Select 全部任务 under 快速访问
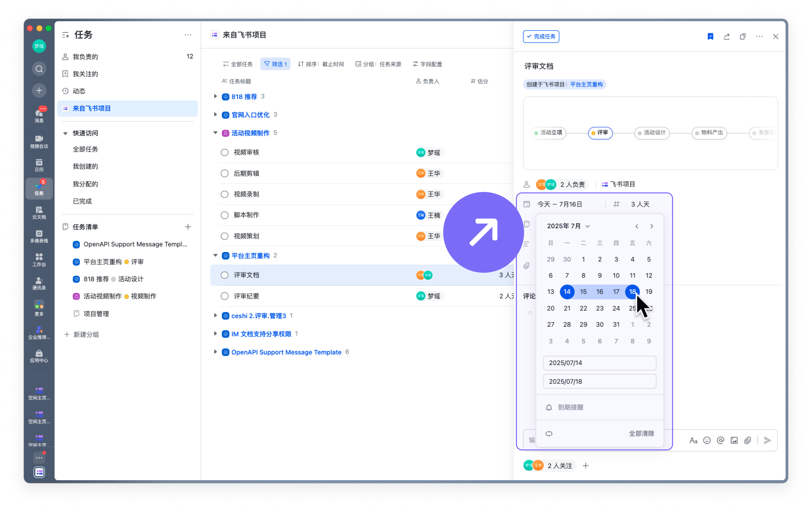812x512 pixels. (x=85, y=149)
